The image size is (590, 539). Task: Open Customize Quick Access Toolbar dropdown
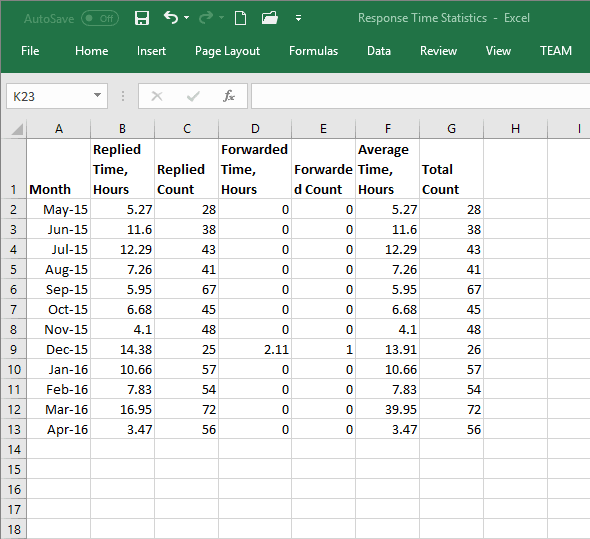298,18
